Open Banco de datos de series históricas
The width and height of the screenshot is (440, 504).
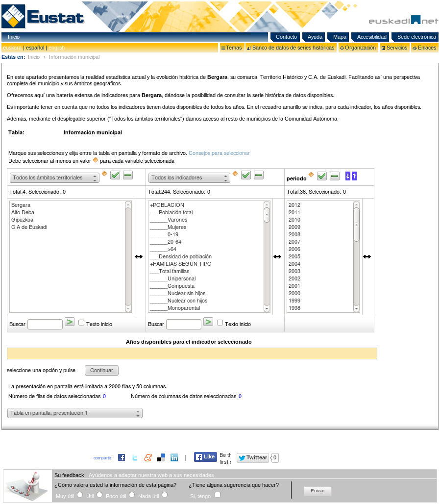click(291, 48)
